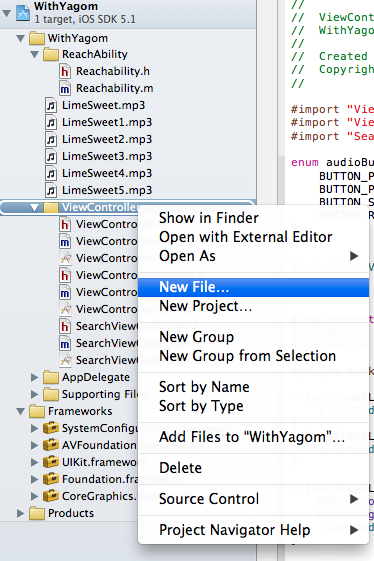374x561 pixels.
Task: Click the LimeSweet4.mp3 audio file icon
Action: [x=51, y=174]
